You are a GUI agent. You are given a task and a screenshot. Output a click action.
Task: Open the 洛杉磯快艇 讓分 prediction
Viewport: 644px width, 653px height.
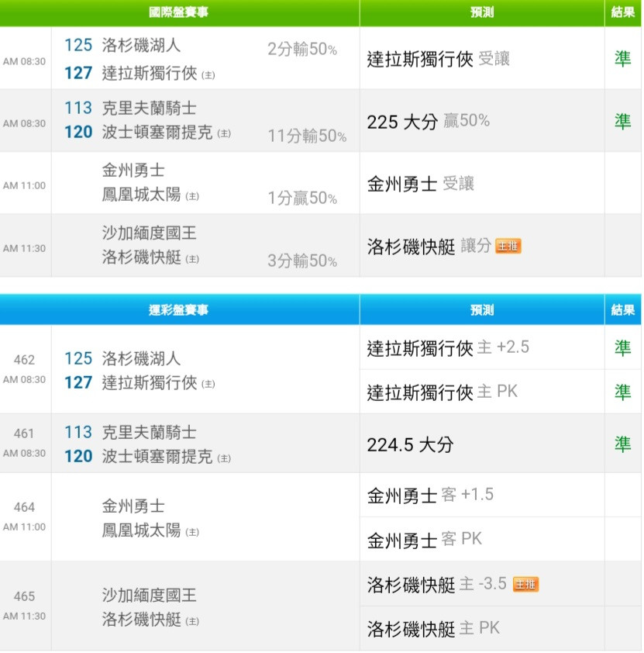coord(429,246)
